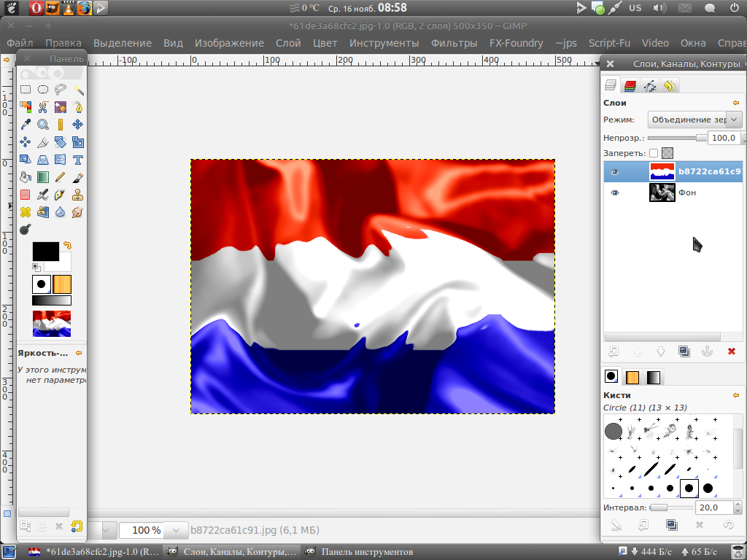
Task: Duplicate the layer in Layers panel
Action: pos(684,351)
